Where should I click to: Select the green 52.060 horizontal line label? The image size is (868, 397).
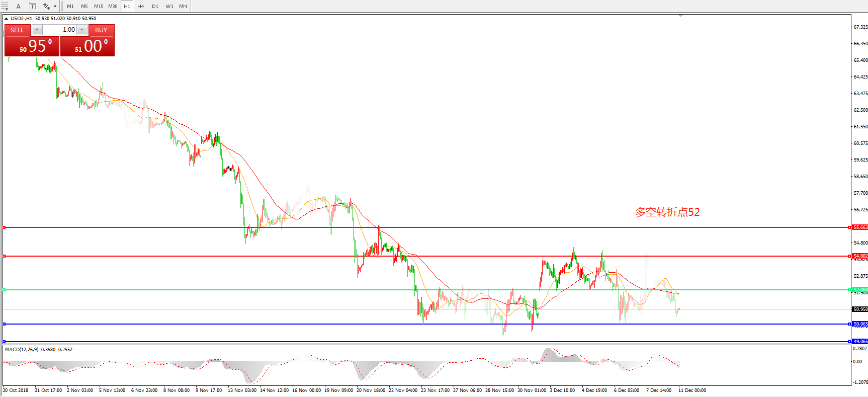click(x=860, y=290)
